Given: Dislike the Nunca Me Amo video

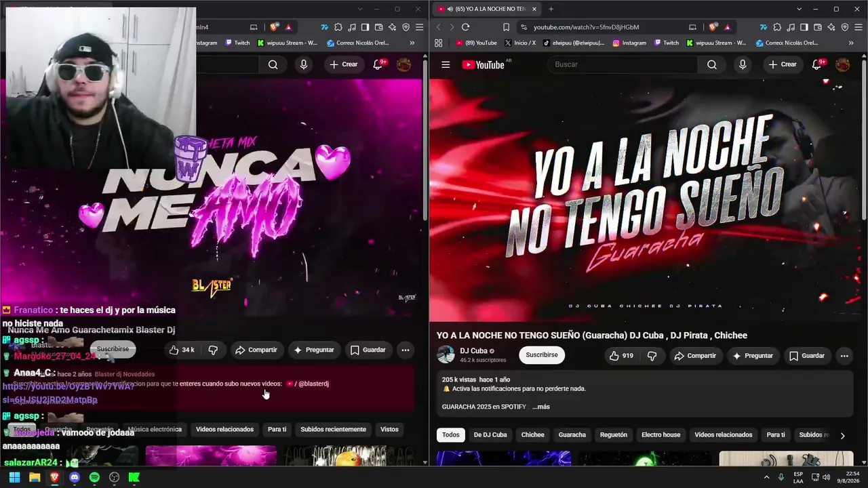Looking at the screenshot, I should pos(213,350).
